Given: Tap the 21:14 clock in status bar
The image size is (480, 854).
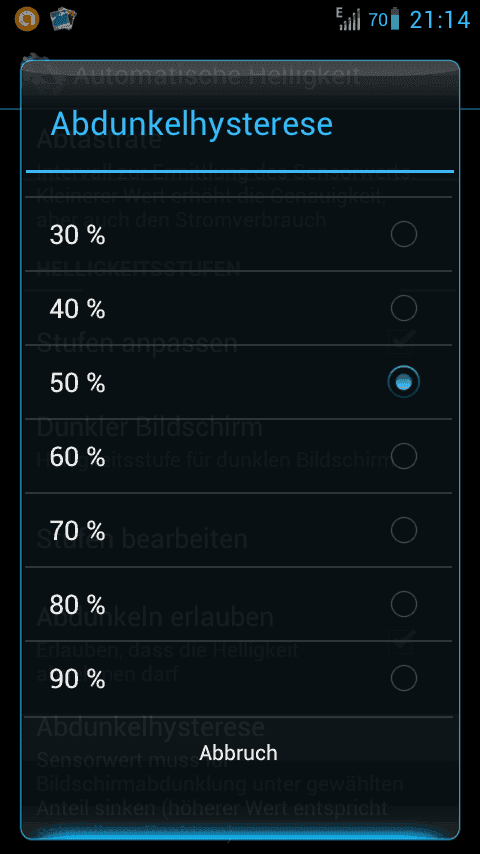Looking at the screenshot, I should pos(440,20).
